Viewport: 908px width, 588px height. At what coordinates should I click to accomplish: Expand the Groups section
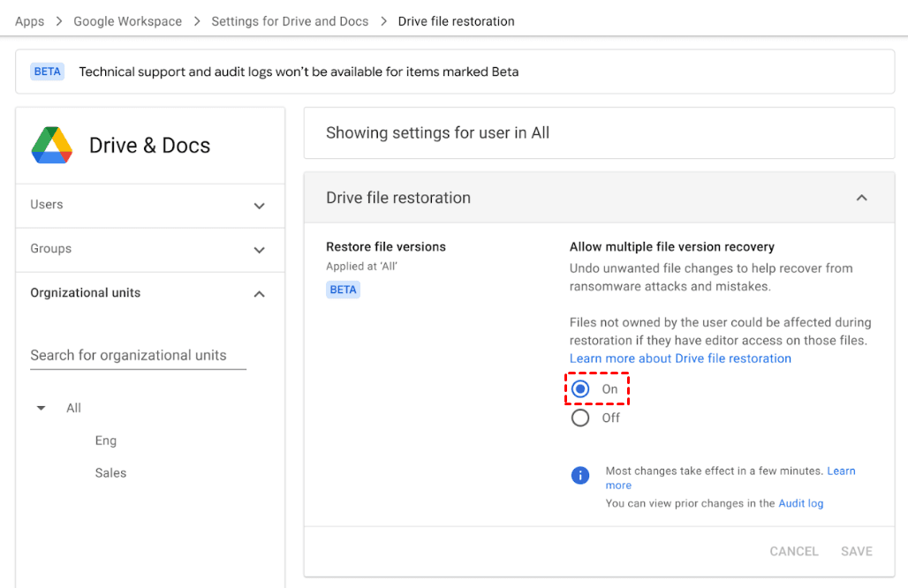[259, 250]
